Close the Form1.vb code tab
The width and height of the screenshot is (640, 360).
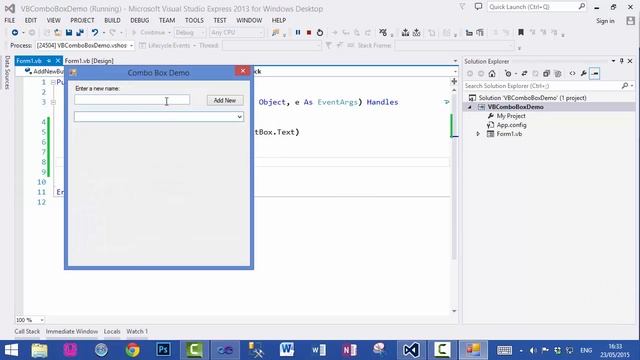(x=58, y=61)
